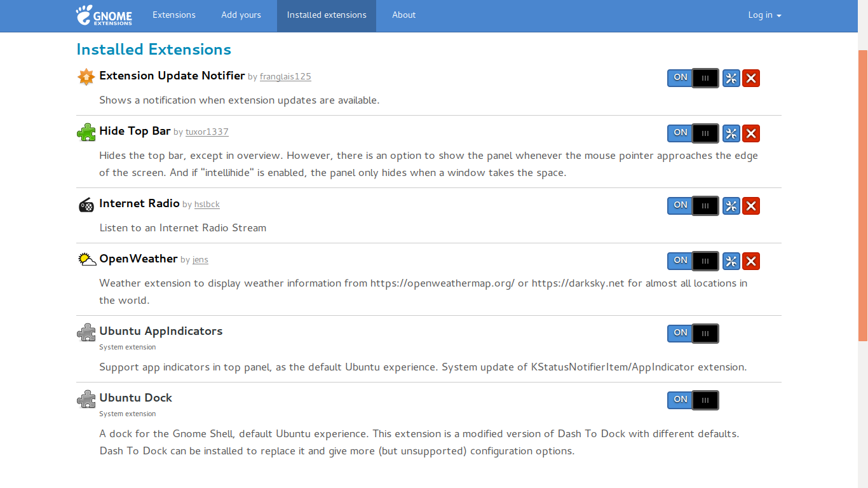Screen dimensions: 868x488
Task: Click the Ubuntu AppIndicators puzzle icon
Action: (86, 332)
